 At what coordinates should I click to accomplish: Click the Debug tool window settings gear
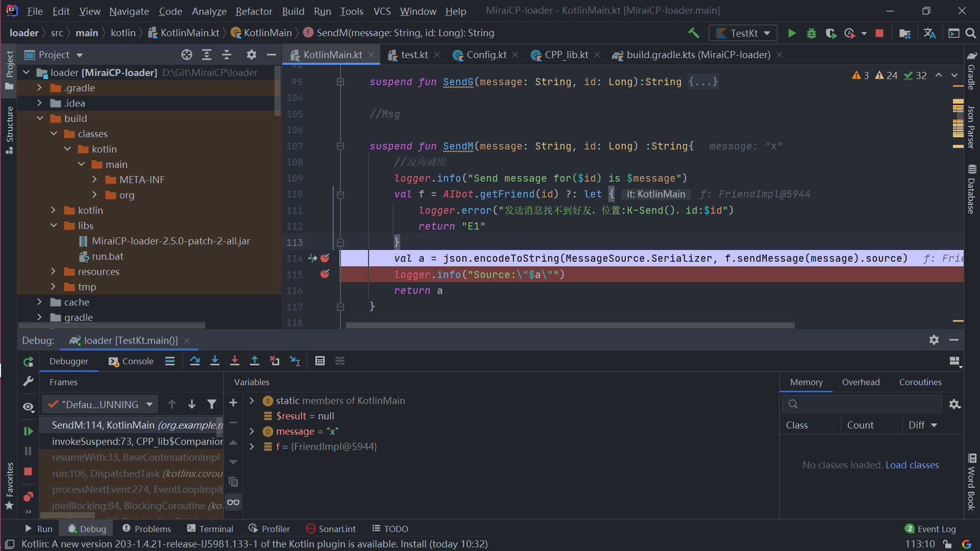point(934,340)
